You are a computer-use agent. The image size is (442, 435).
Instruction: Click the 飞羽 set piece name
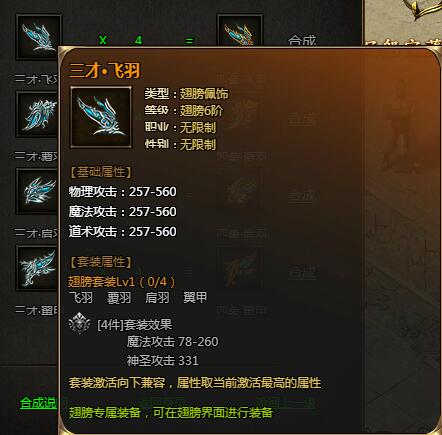pyautogui.click(x=81, y=298)
